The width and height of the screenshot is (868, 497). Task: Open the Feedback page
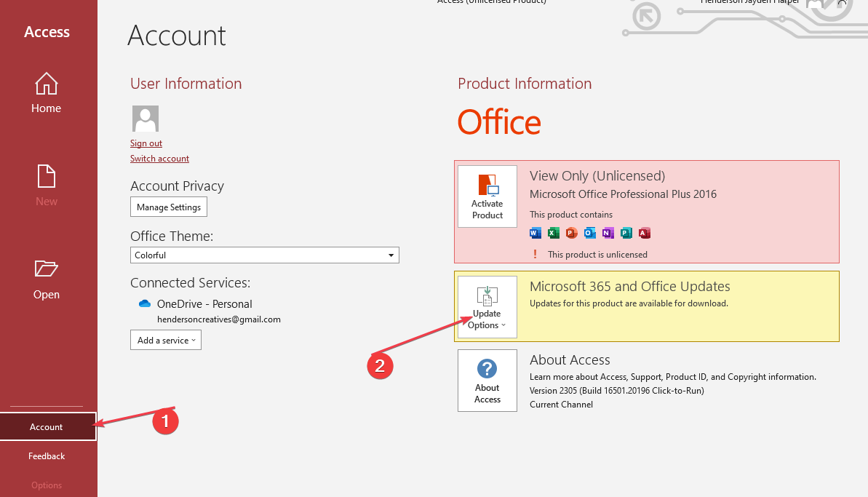pos(47,456)
